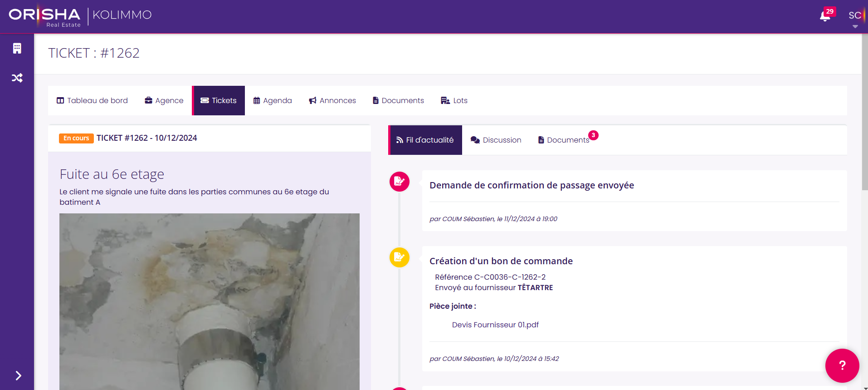The height and width of the screenshot is (390, 868).
Task: Open the Documents tab in main navigation
Action: tap(398, 100)
